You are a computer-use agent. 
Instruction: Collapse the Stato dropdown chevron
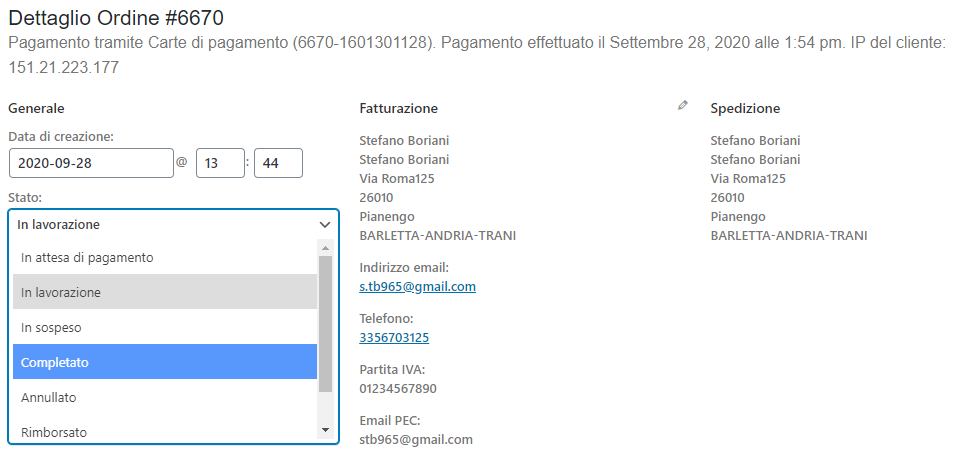325,225
